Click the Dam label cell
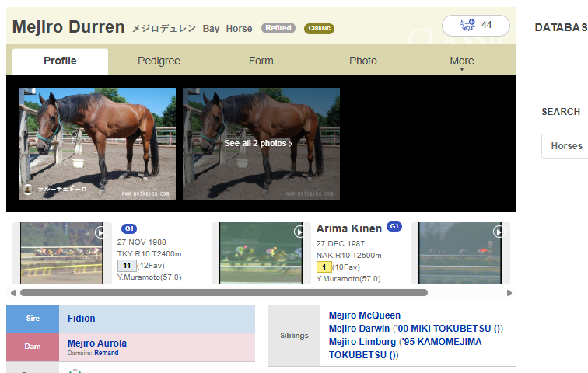The image size is (588, 373). coord(33,347)
